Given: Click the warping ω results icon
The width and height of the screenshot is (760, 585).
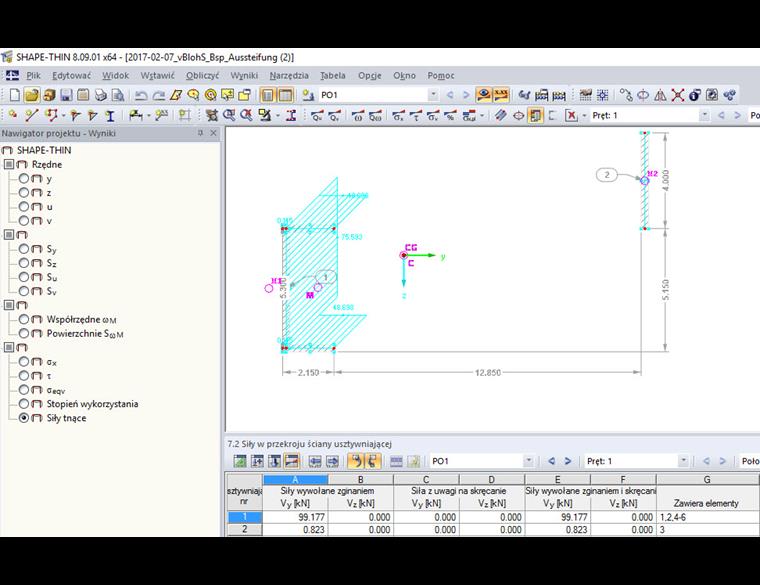Looking at the screenshot, I should 358,115.
